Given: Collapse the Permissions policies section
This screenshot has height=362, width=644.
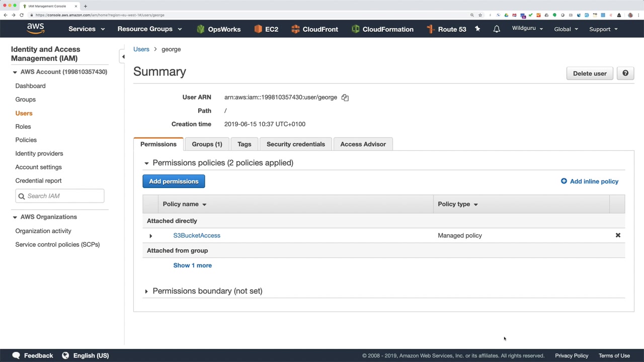Looking at the screenshot, I should tap(146, 163).
